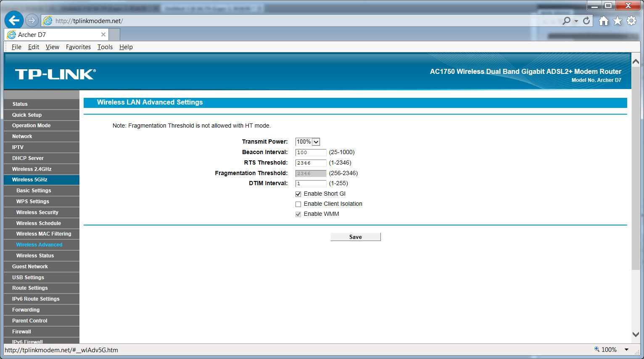644x359 pixels.
Task: Open the Transmit Power dropdown
Action: [308, 142]
